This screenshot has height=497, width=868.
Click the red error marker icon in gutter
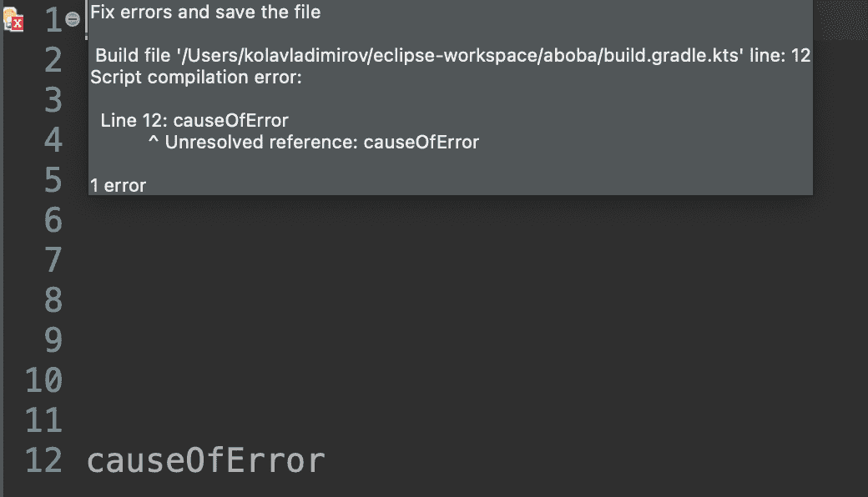click(14, 20)
